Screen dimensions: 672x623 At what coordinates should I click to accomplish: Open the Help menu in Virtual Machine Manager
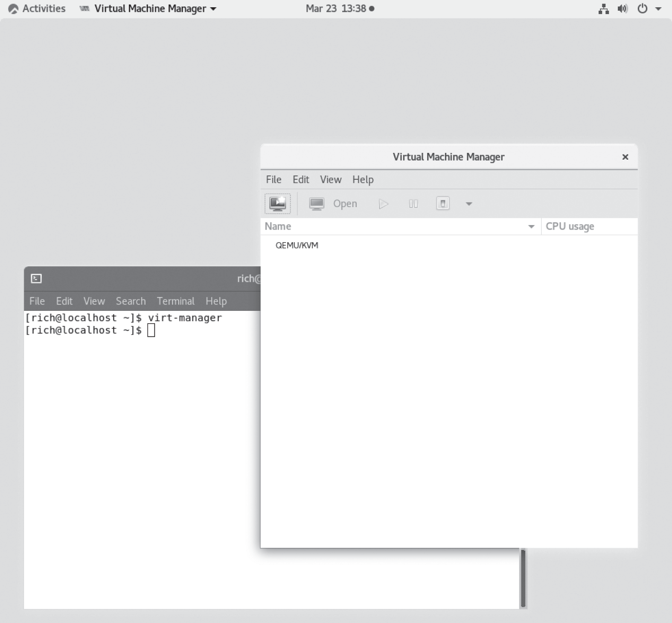(363, 180)
